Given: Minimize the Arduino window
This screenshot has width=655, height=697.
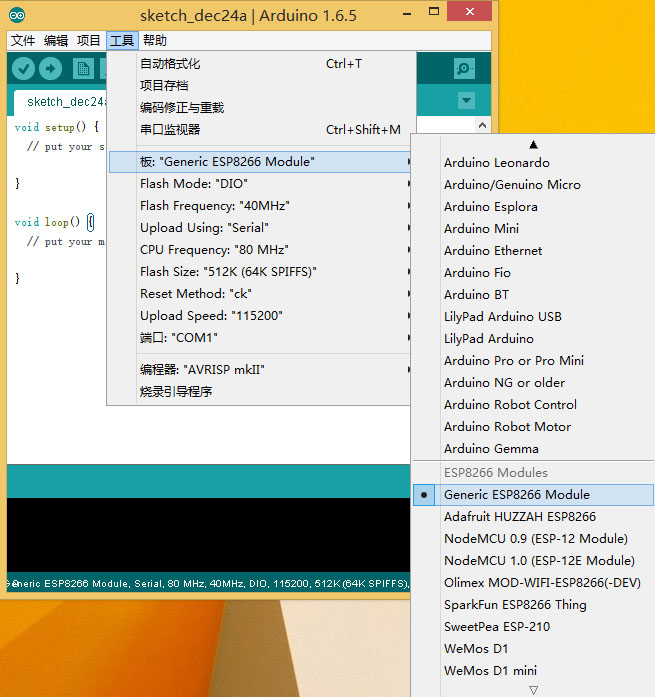Looking at the screenshot, I should point(407,14).
